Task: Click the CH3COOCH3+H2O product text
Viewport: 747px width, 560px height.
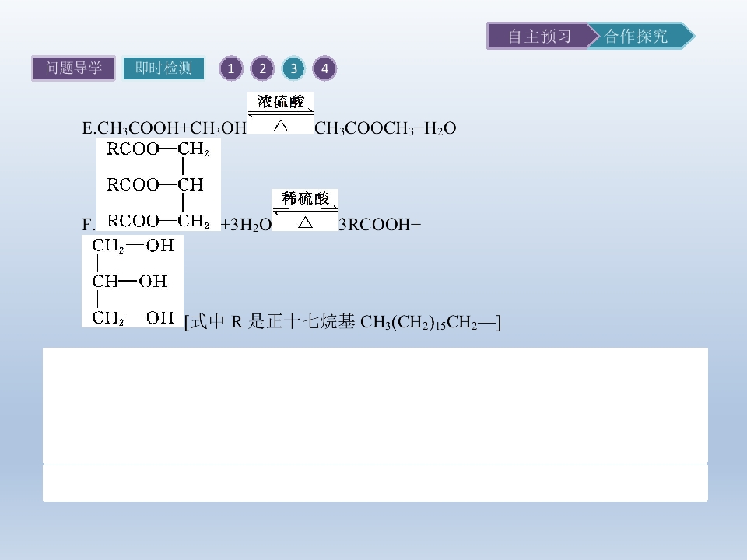Action: 385,128
